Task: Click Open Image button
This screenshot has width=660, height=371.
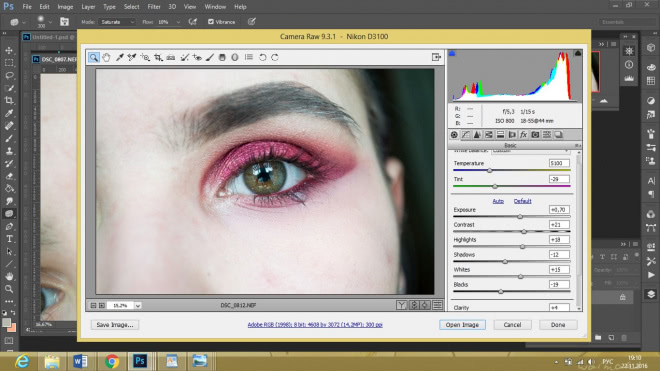Action: [x=462, y=325]
